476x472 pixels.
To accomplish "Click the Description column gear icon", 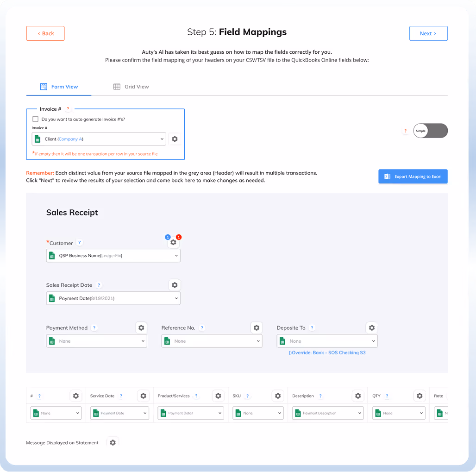I will pos(358,396).
